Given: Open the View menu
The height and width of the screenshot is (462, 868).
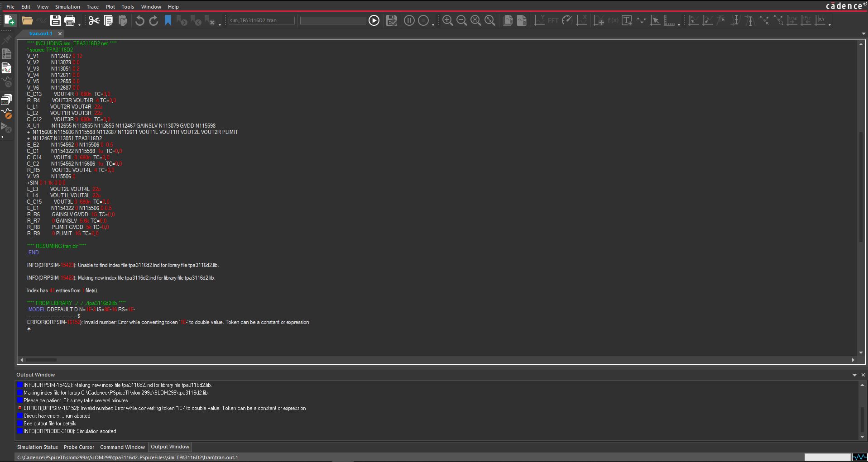Looking at the screenshot, I should (x=43, y=7).
